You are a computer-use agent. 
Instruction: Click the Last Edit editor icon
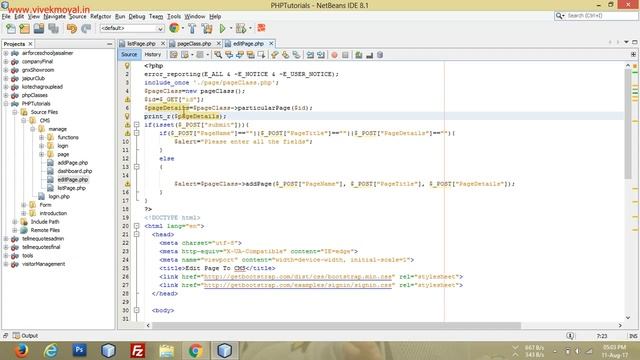pos(173,55)
